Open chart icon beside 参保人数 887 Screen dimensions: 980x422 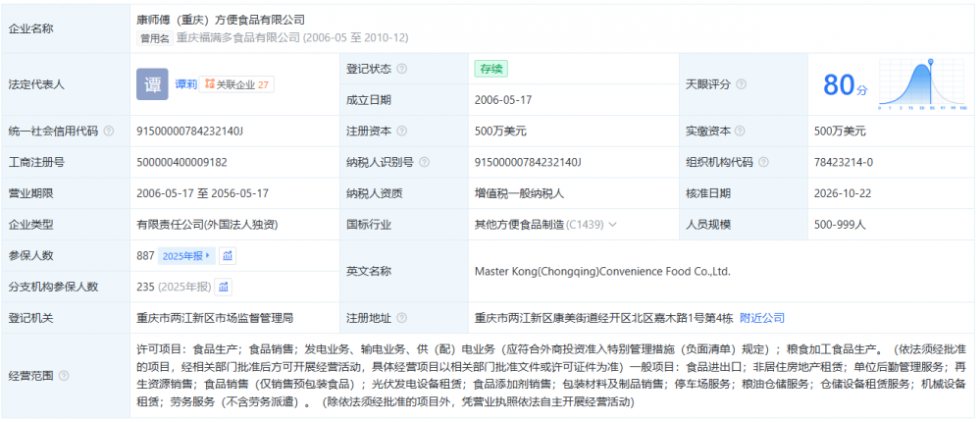coord(228,256)
